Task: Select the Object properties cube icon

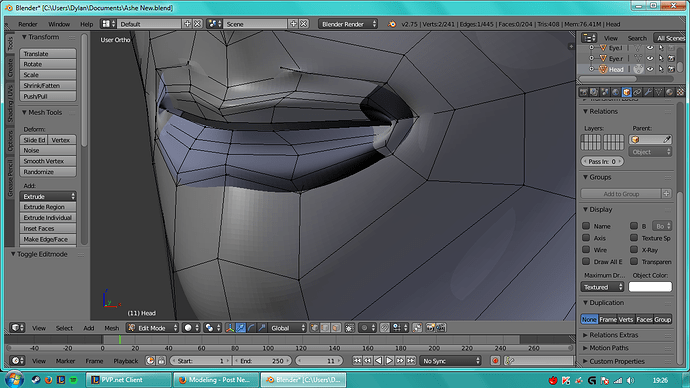Action: pyautogui.click(x=627, y=92)
